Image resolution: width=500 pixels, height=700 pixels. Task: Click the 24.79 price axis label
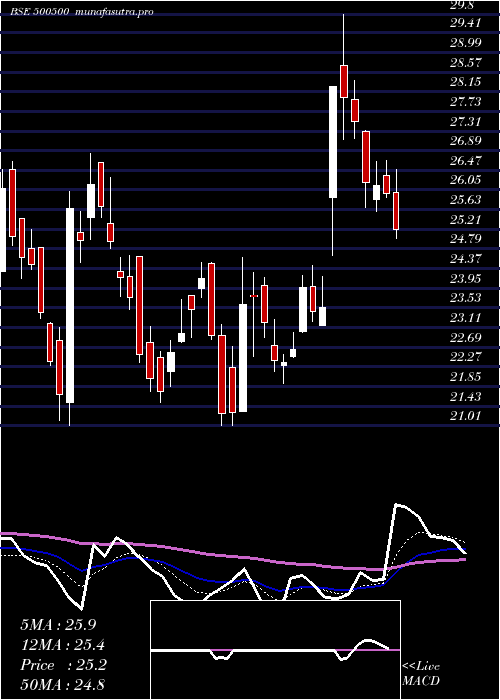point(465,239)
